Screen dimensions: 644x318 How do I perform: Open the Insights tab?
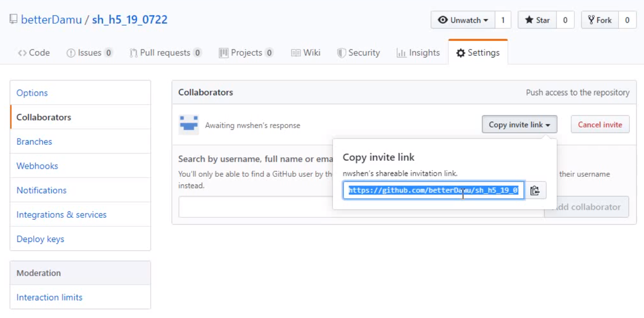click(418, 53)
